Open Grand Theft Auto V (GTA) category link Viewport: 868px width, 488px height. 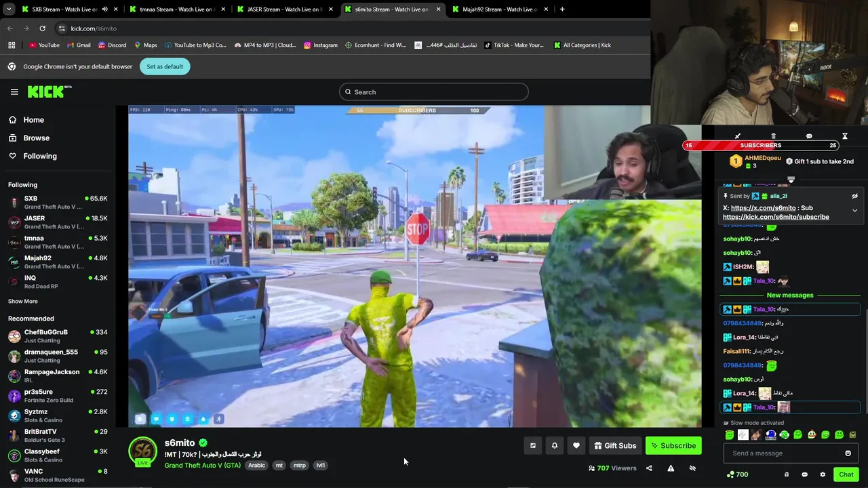[x=203, y=466]
